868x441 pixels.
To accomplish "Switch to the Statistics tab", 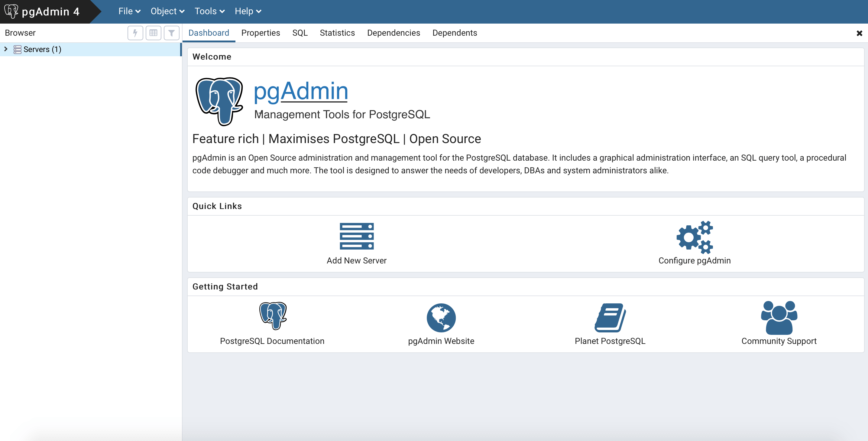I will click(x=337, y=33).
